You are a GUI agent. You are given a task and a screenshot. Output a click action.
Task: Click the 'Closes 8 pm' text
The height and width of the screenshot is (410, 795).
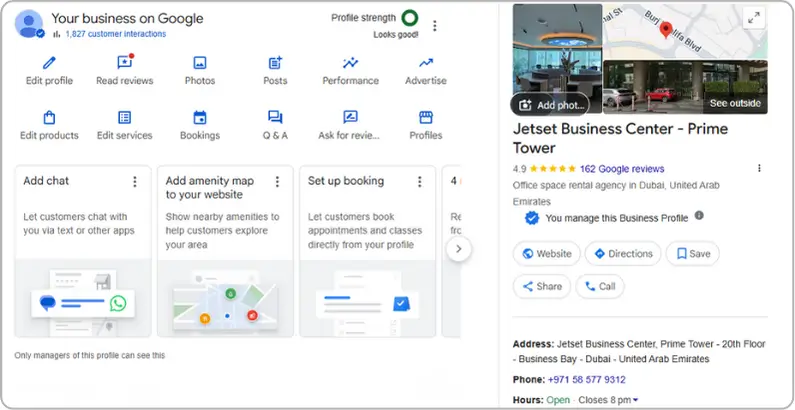pos(604,400)
